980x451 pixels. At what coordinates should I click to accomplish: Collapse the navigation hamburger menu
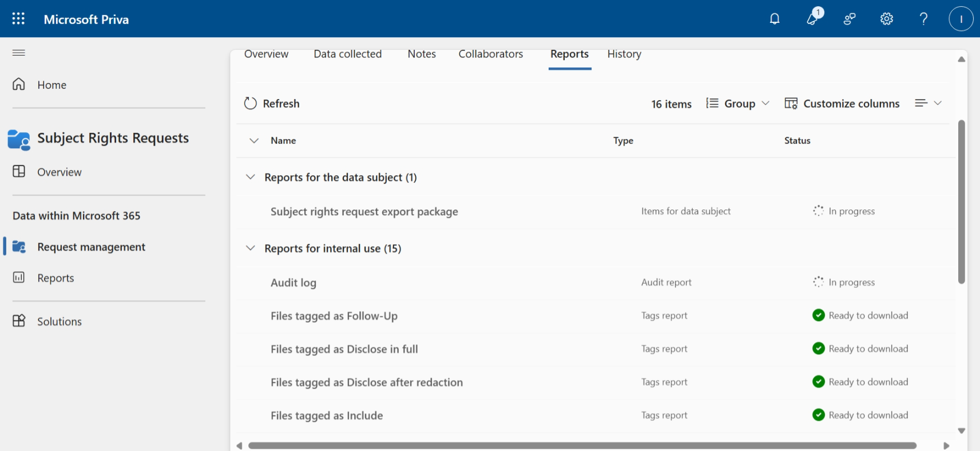tap(19, 53)
